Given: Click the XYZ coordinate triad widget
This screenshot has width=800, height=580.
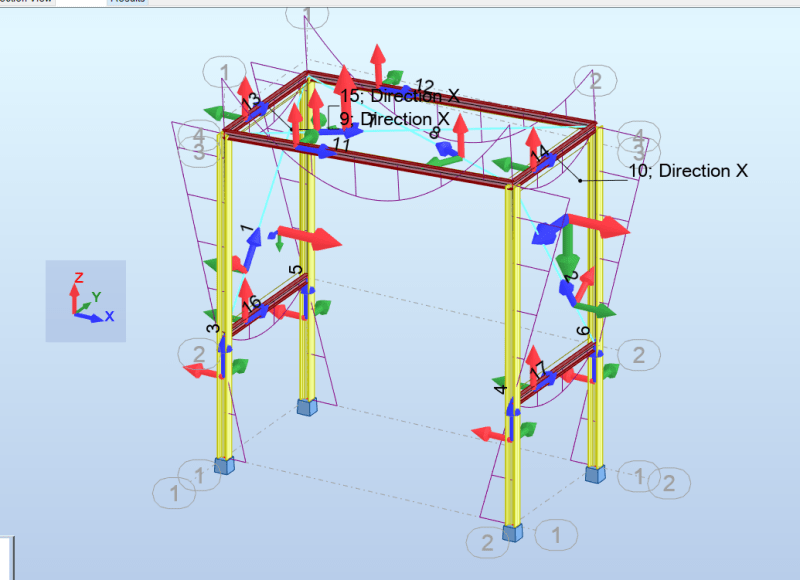Looking at the screenshot, I should click(x=86, y=301).
